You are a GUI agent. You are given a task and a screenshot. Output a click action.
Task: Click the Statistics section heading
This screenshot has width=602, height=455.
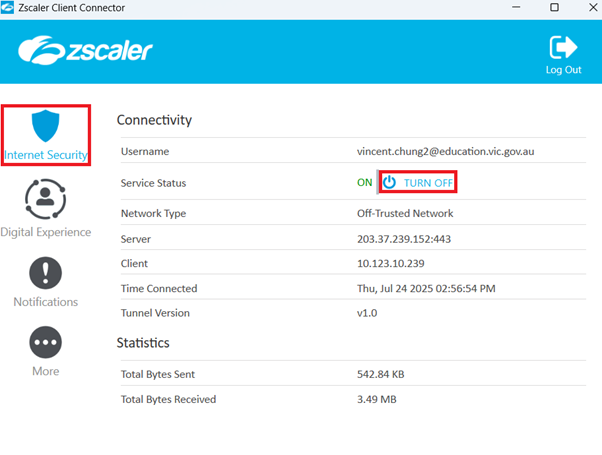143,342
